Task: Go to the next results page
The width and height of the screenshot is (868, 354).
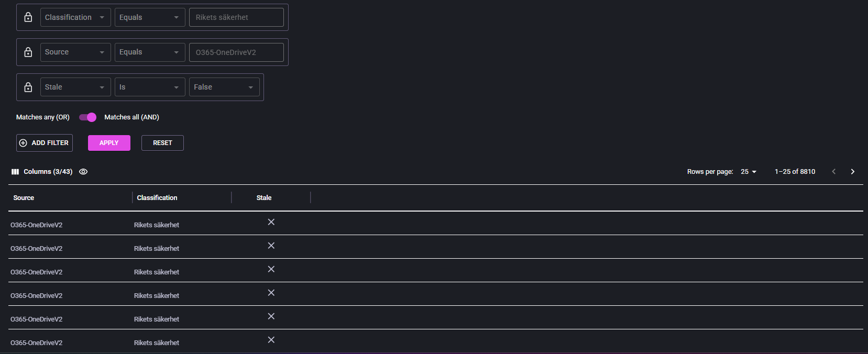Action: 852,172
